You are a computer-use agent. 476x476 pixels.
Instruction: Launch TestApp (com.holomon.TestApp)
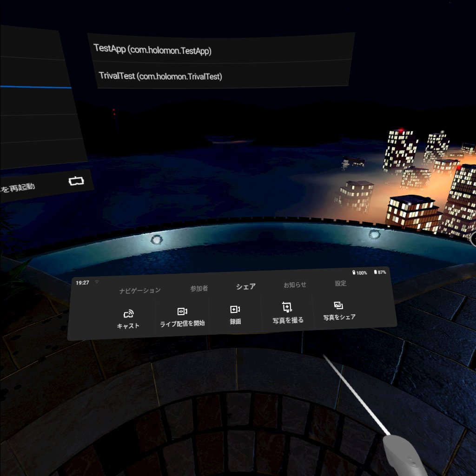point(222,49)
